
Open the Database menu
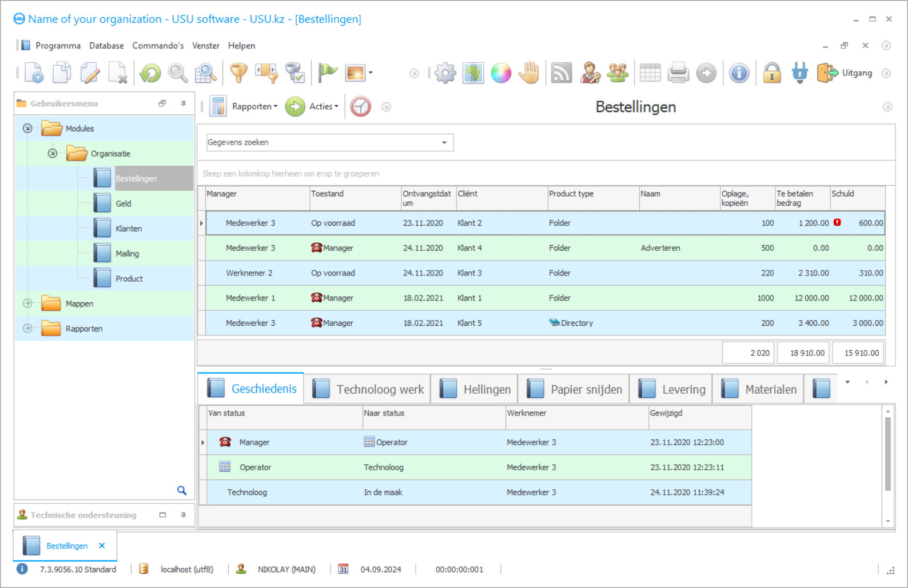pos(106,46)
